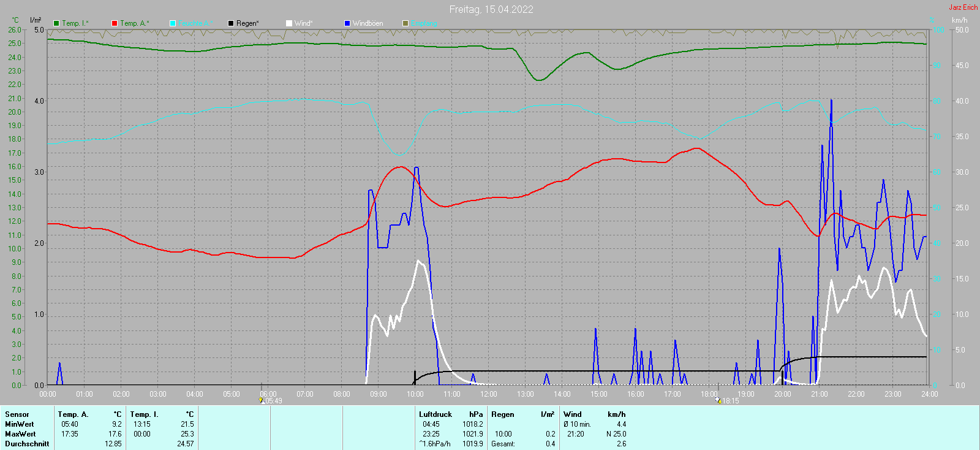Click the green Temp. I. legend swatch
Image resolution: width=980 pixels, height=450 pixels.
[x=56, y=23]
